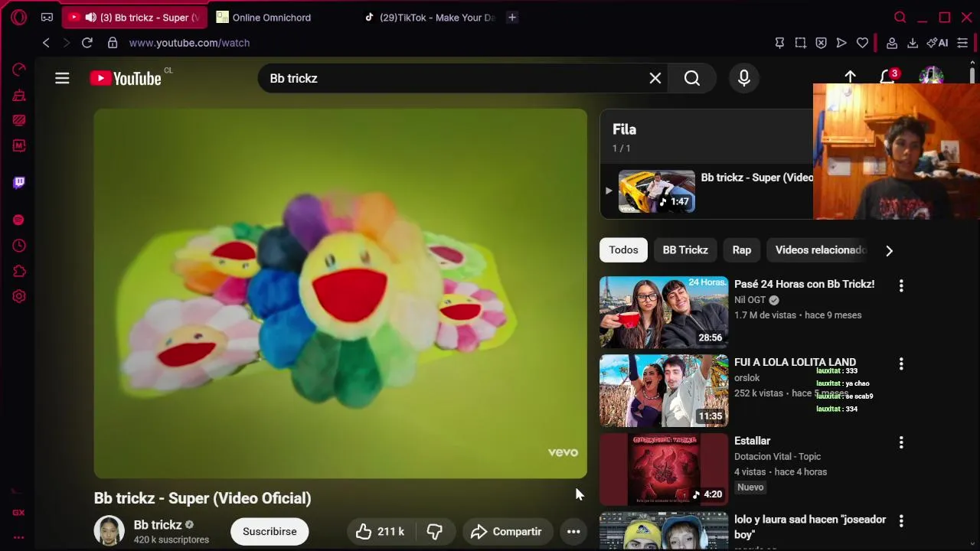
Task: Open the Bb trickz channel avatar
Action: click(109, 531)
